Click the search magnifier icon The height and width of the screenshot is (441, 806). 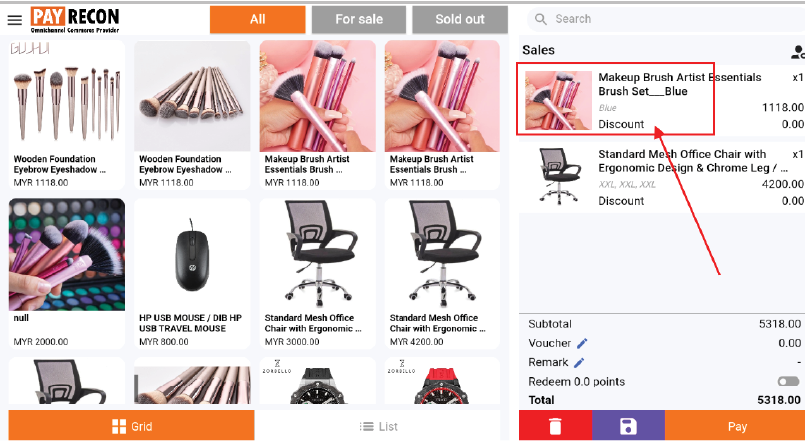pos(541,20)
